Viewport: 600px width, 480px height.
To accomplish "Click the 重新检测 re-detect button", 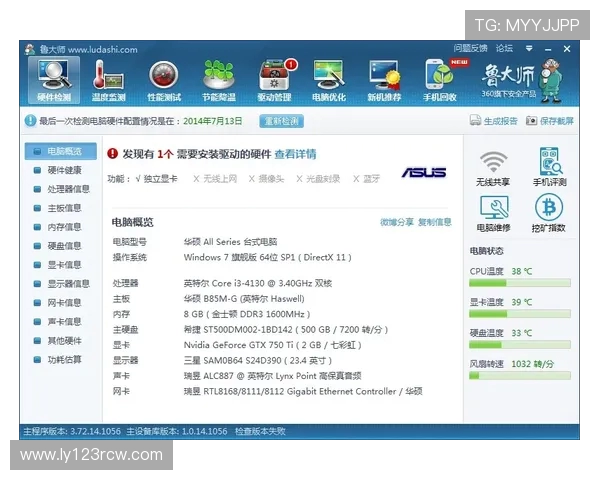I will [282, 121].
